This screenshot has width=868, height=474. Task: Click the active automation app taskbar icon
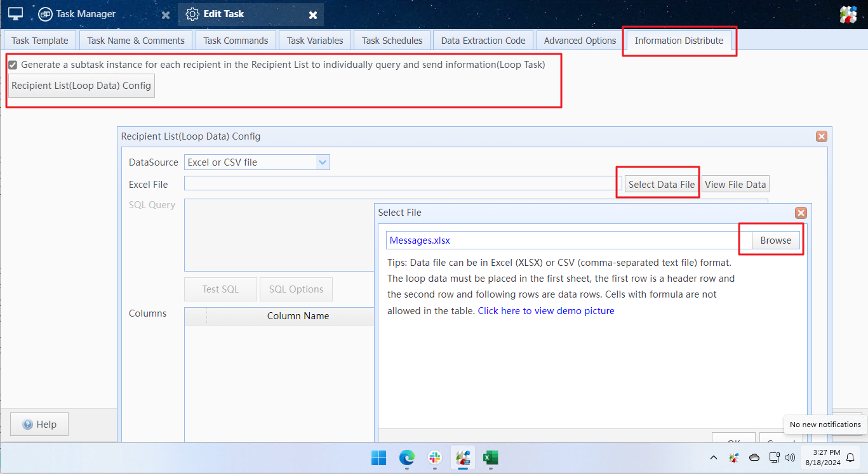point(463,458)
